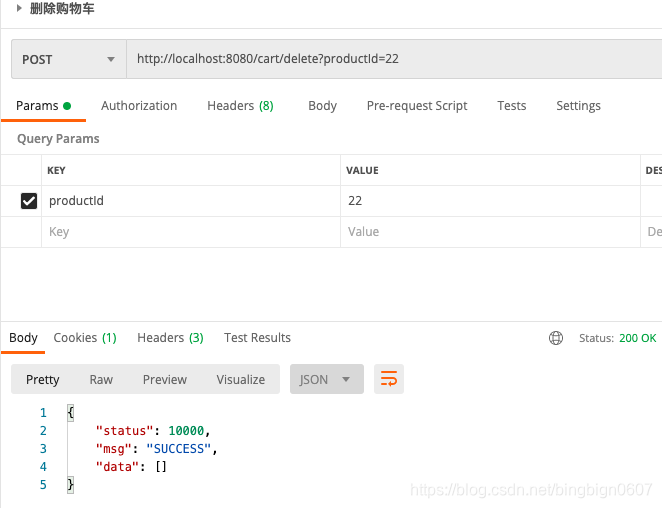
Task: Click the request URL input field
Action: [x=394, y=59]
